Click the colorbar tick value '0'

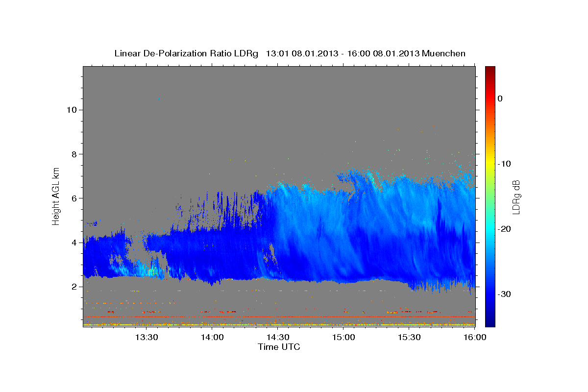pyautogui.click(x=500, y=98)
